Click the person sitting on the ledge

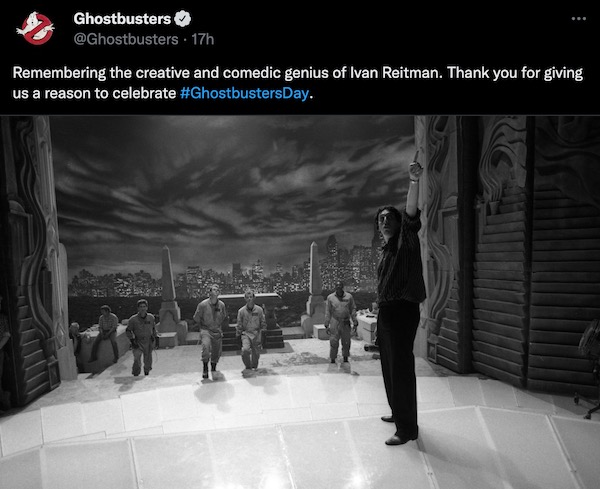pyautogui.click(x=106, y=332)
